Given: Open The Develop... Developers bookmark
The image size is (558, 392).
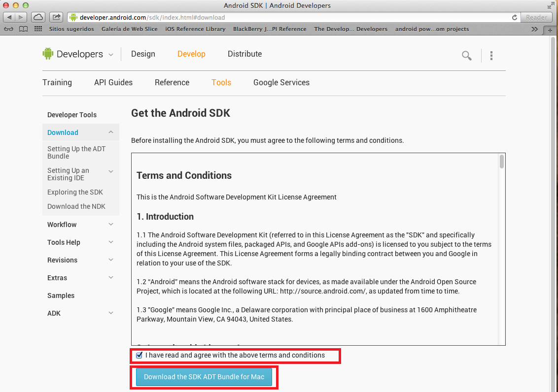Looking at the screenshot, I should pos(350,29).
